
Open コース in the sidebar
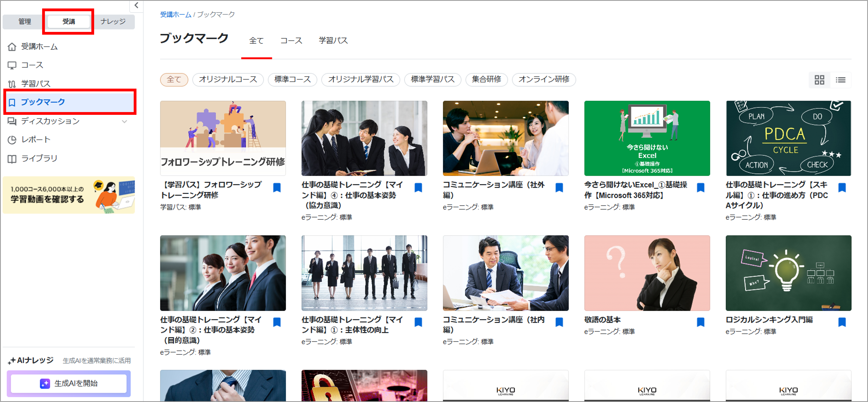[x=32, y=65]
